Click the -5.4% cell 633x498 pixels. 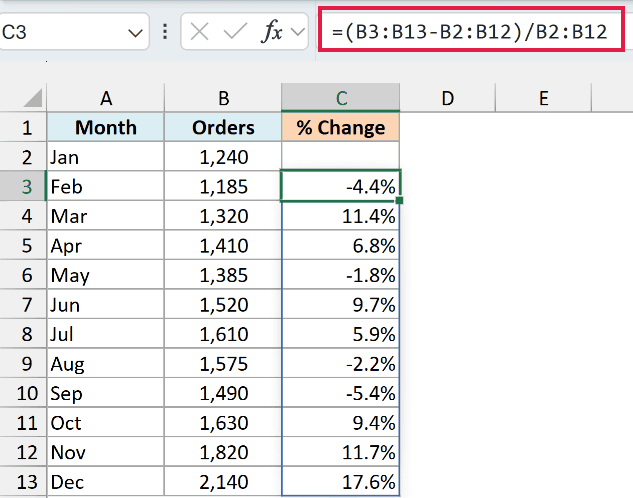[x=341, y=392]
